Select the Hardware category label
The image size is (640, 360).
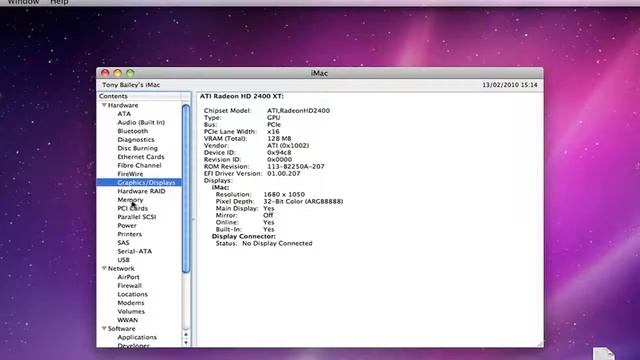click(123, 105)
